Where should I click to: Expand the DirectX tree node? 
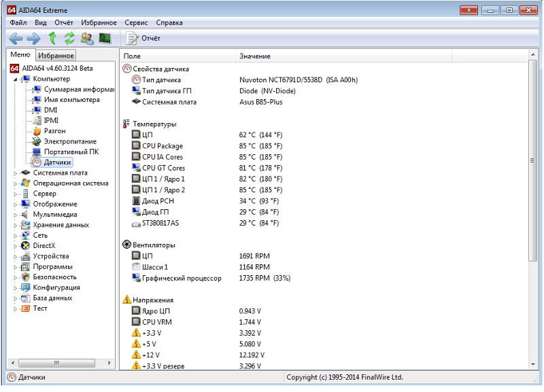pyautogui.click(x=15, y=246)
